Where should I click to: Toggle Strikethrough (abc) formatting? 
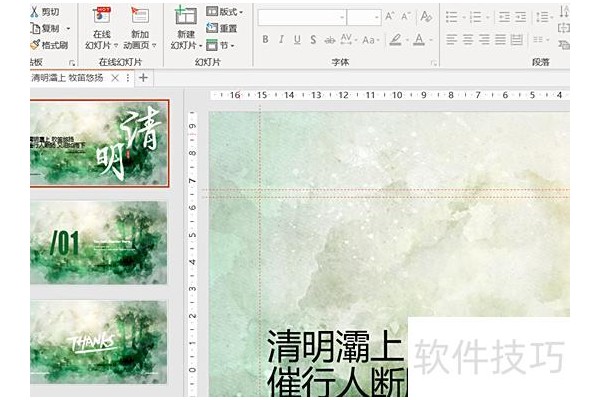(329, 40)
